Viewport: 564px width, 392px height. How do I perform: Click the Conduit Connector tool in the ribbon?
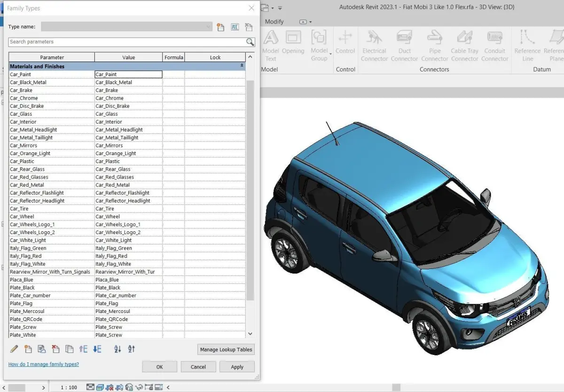pyautogui.click(x=495, y=46)
